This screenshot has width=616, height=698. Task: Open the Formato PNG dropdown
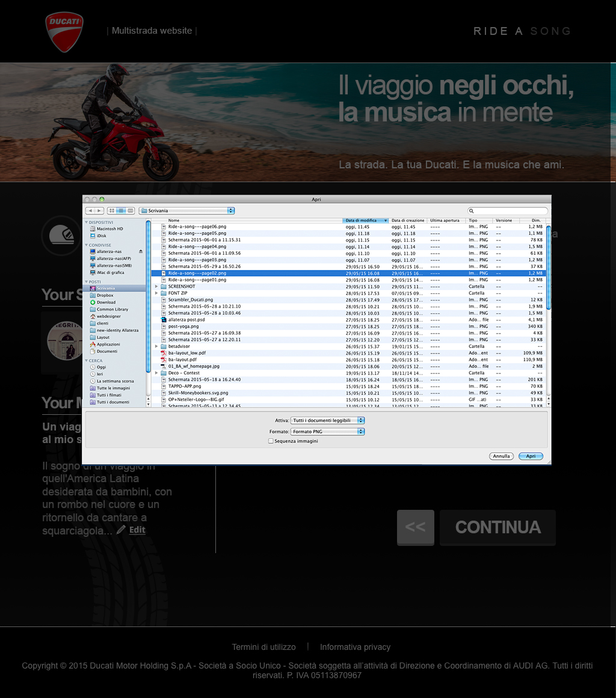coord(327,431)
